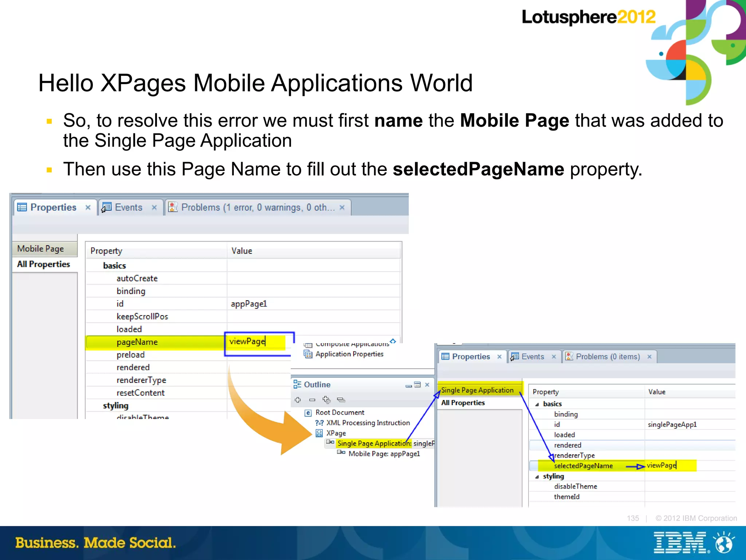
Task: Select the XPage node in Outline
Action: click(336, 433)
